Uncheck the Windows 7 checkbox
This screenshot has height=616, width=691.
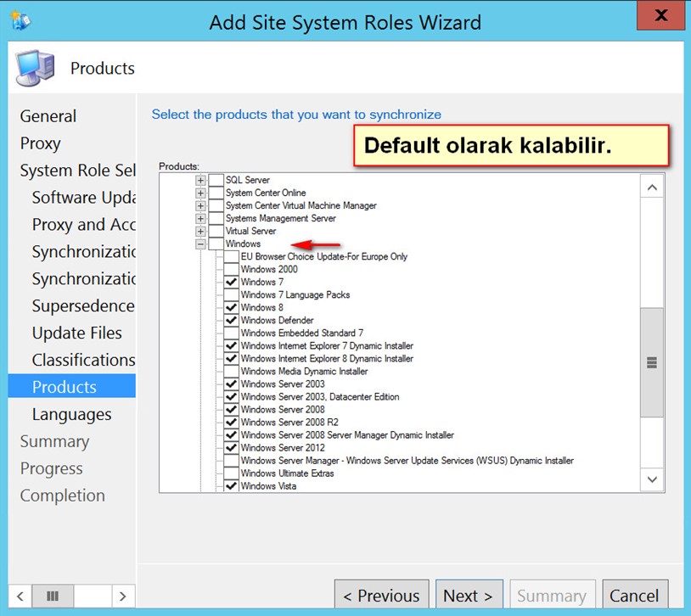pyautogui.click(x=232, y=283)
